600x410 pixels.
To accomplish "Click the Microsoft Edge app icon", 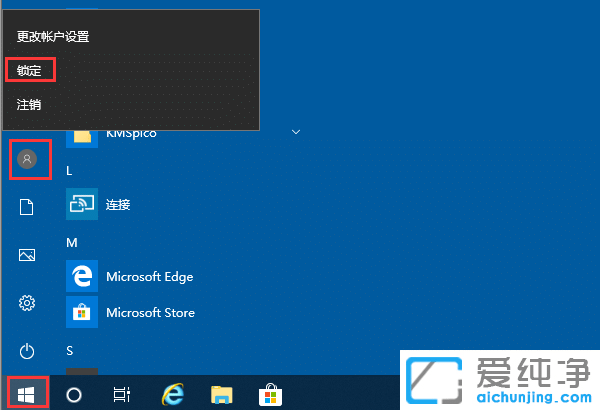I will (x=82, y=276).
